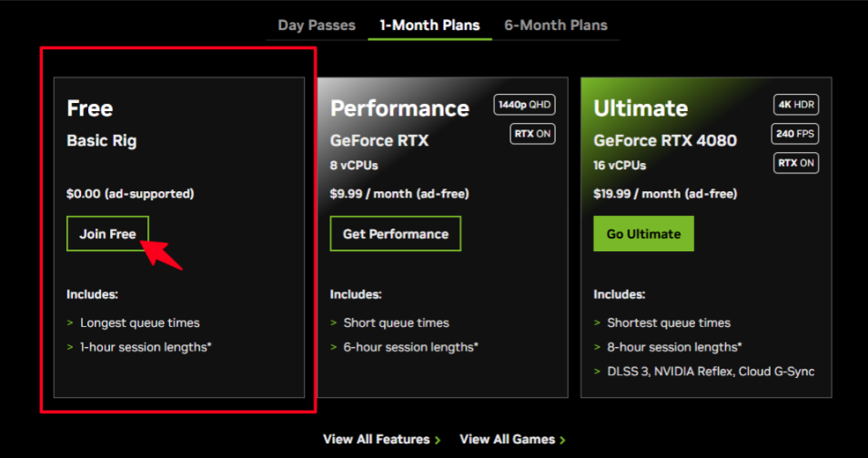Click the Performance plan title
The width and height of the screenshot is (868, 458).
[399, 108]
